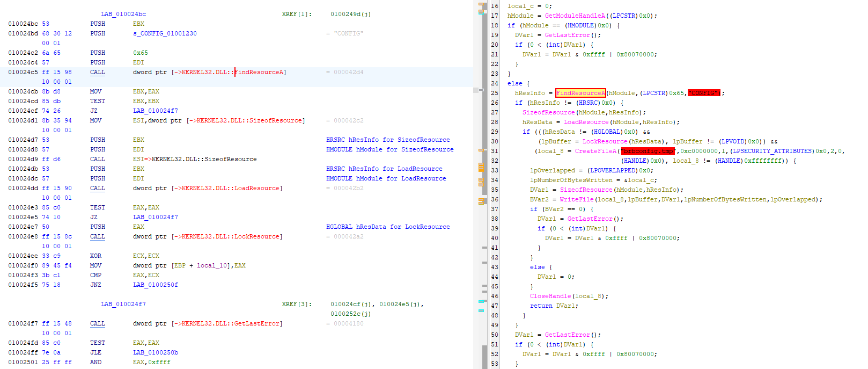Click CloseHandle call on line 46
This screenshot has height=369, width=868.
point(550,296)
